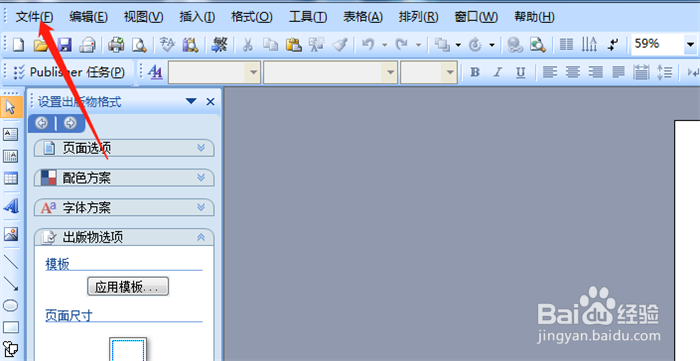Open task pane menu triangle

pyautogui.click(x=191, y=101)
